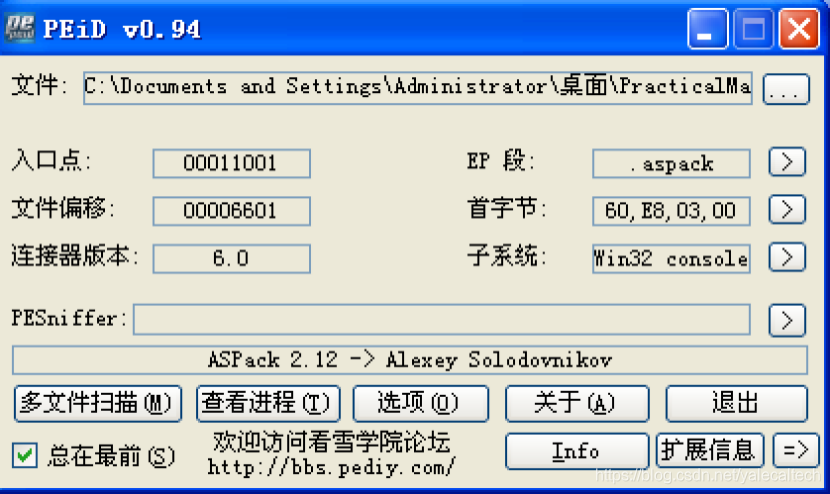Screen dimensions: 830x494
Task: Click the 首字节 label
Action: (x=506, y=208)
